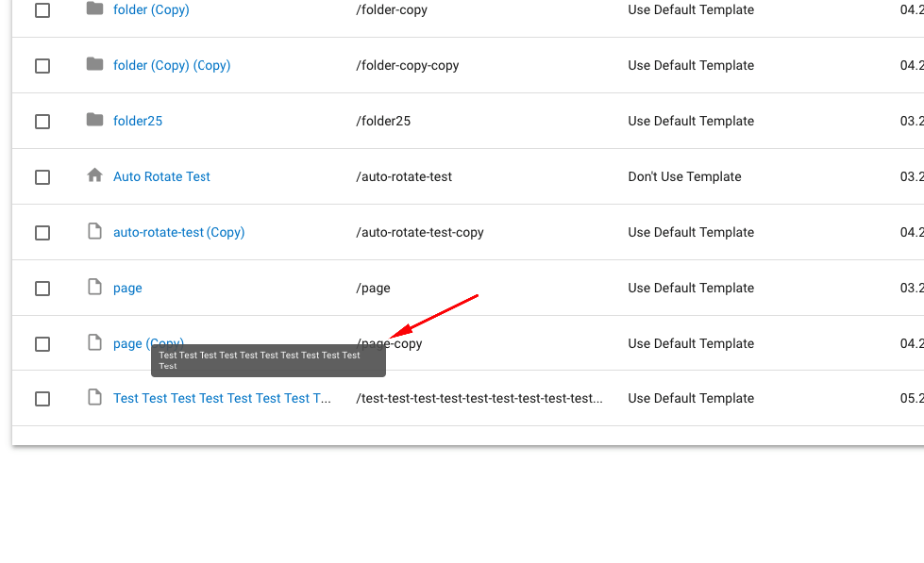The image size is (924, 563).
Task: Toggle checkbox for auto-rotate-test (Copy)
Action: click(x=42, y=233)
